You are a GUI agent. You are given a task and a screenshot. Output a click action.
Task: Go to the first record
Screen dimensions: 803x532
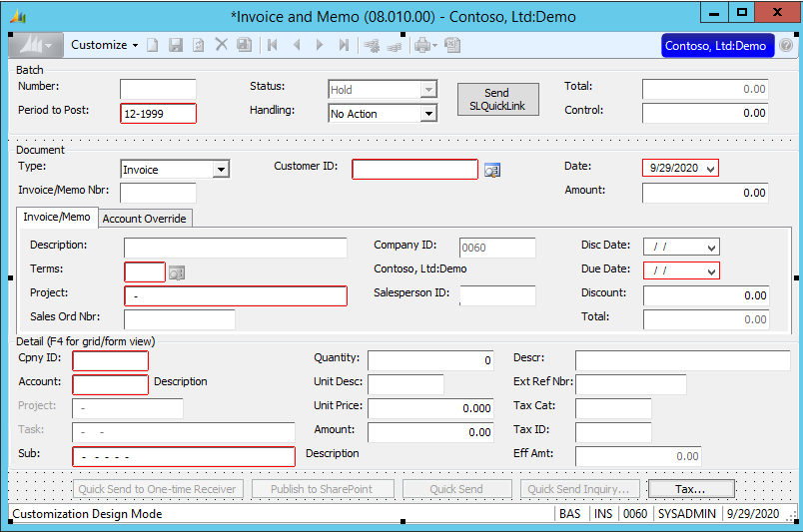[273, 45]
